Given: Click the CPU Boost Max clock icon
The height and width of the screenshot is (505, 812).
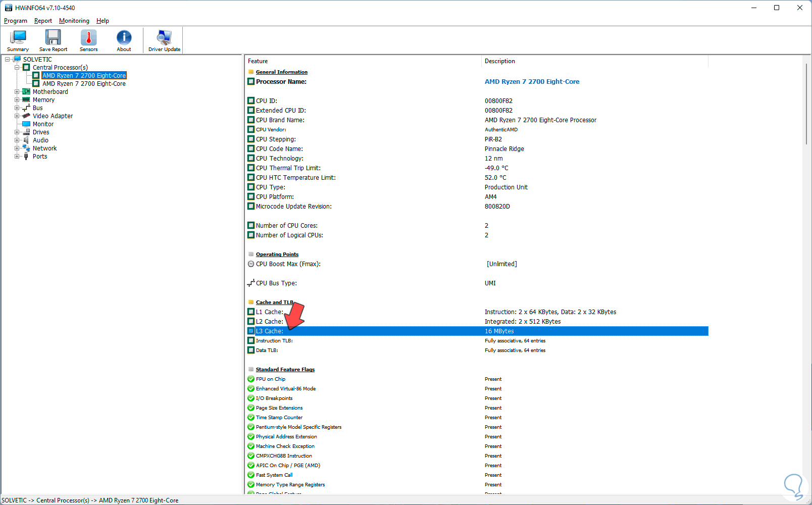Looking at the screenshot, I should [x=251, y=264].
